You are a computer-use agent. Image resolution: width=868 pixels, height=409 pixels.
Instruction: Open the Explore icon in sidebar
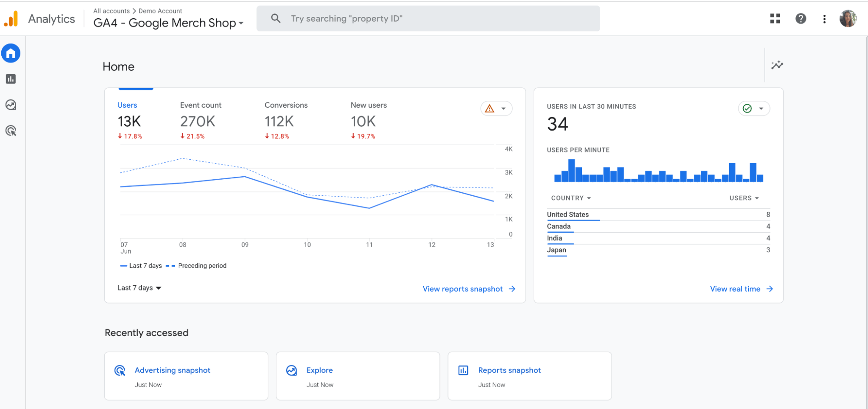[x=11, y=105]
